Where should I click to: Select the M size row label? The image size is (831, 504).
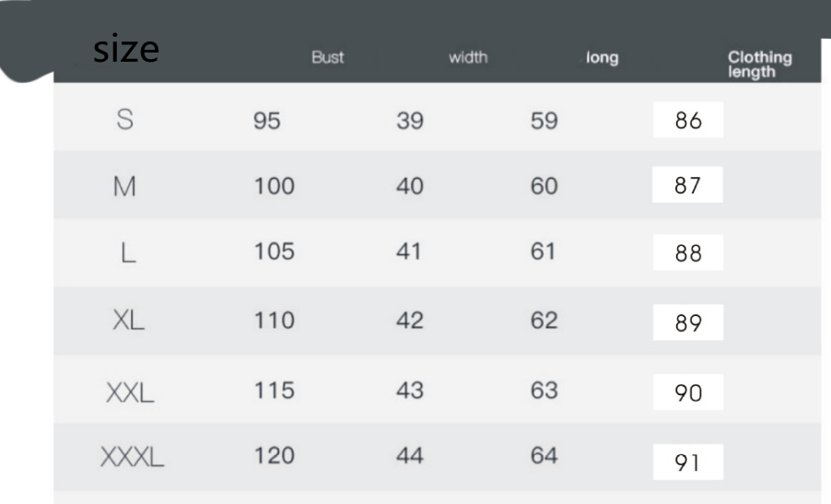pos(124,187)
